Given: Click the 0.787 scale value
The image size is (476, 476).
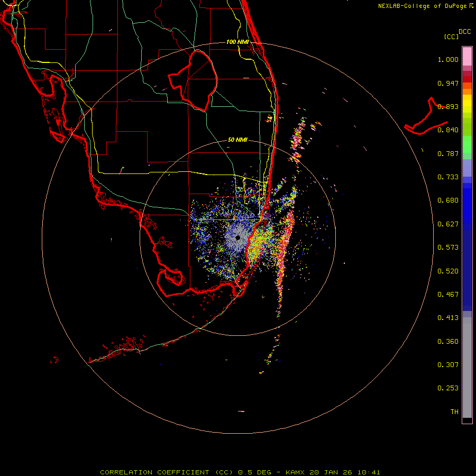Looking at the screenshot, I should pyautogui.click(x=448, y=153).
